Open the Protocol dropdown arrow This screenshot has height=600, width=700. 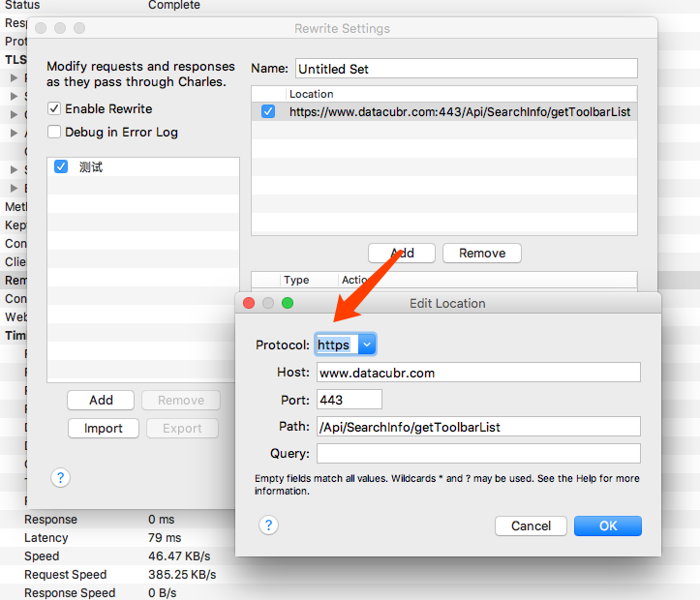(x=367, y=345)
